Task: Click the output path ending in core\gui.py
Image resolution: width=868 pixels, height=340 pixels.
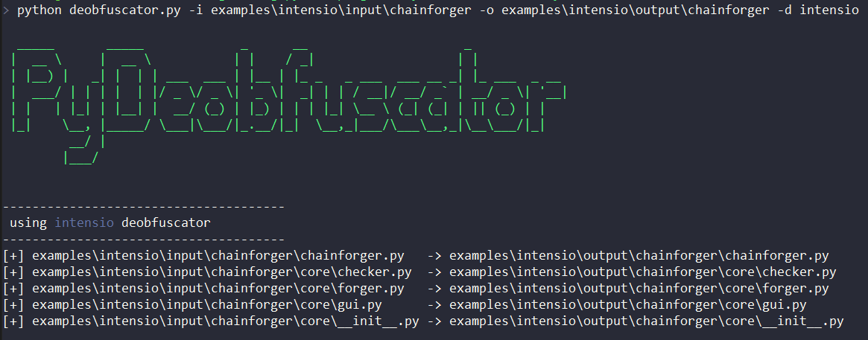Action: [x=627, y=305]
